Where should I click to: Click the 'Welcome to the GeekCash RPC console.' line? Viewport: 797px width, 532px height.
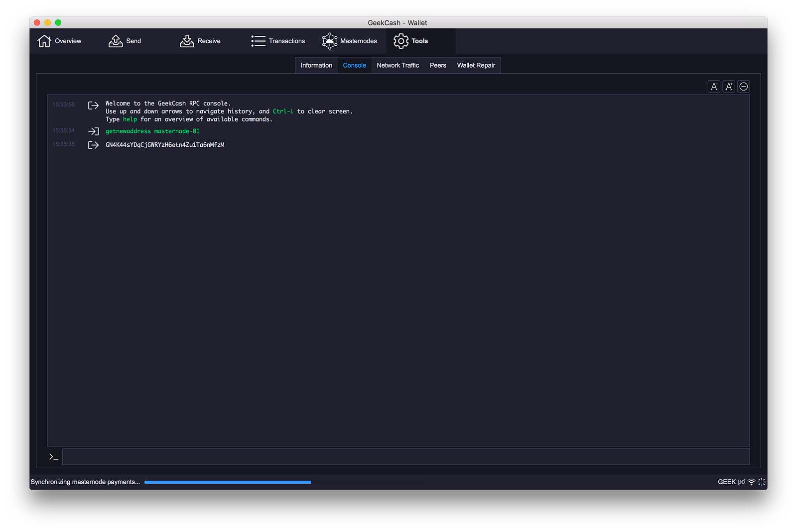pyautogui.click(x=168, y=104)
